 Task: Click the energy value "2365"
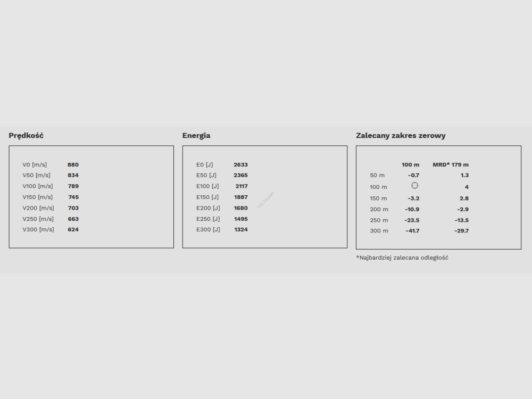[240, 176]
